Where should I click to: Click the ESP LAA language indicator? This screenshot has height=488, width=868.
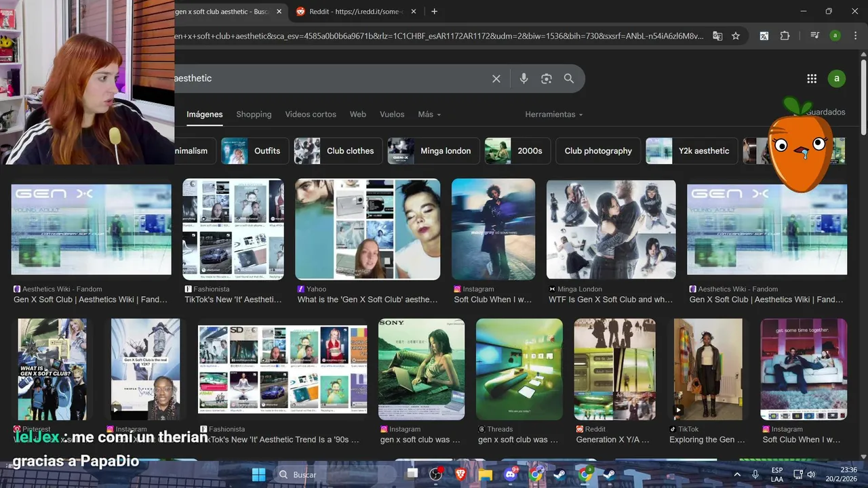(x=777, y=474)
